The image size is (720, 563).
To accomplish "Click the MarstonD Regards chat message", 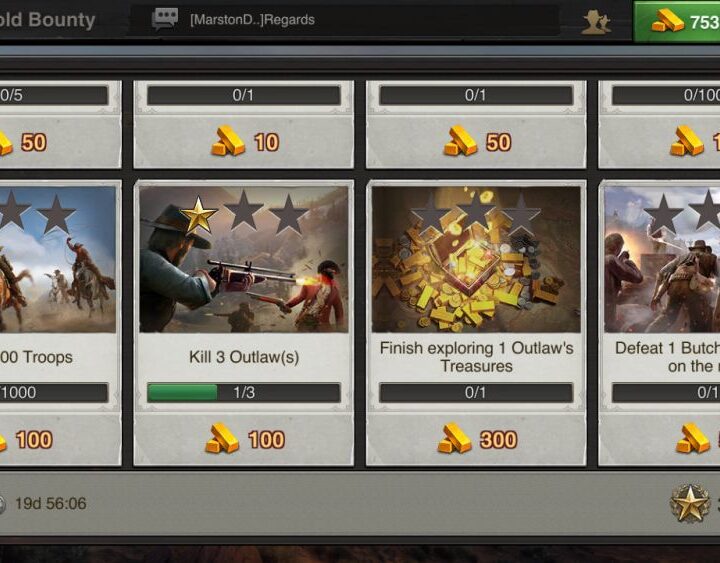I will (x=253, y=20).
